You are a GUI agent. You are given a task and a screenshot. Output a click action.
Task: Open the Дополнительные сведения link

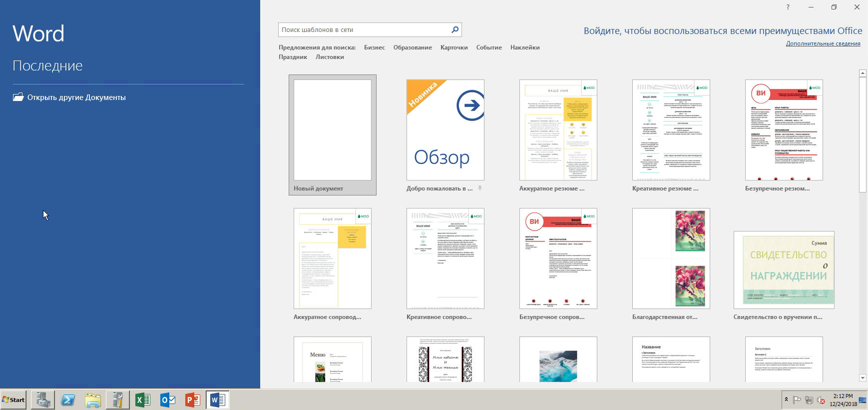(823, 43)
